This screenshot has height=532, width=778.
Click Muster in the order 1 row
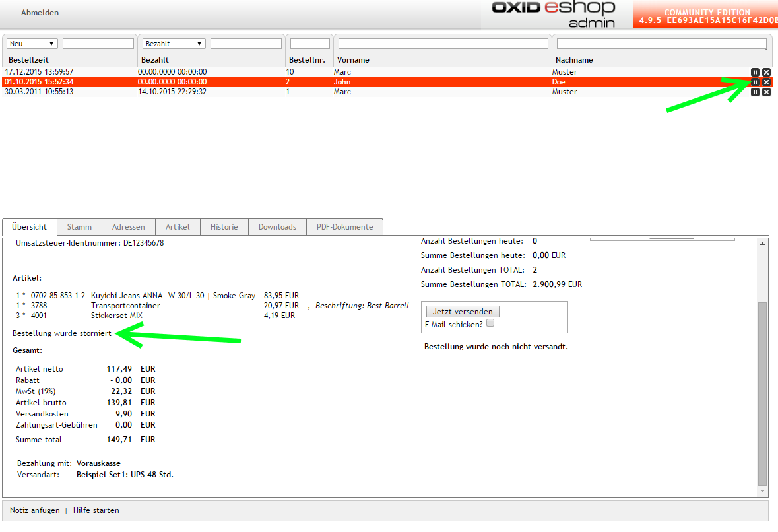coord(565,92)
